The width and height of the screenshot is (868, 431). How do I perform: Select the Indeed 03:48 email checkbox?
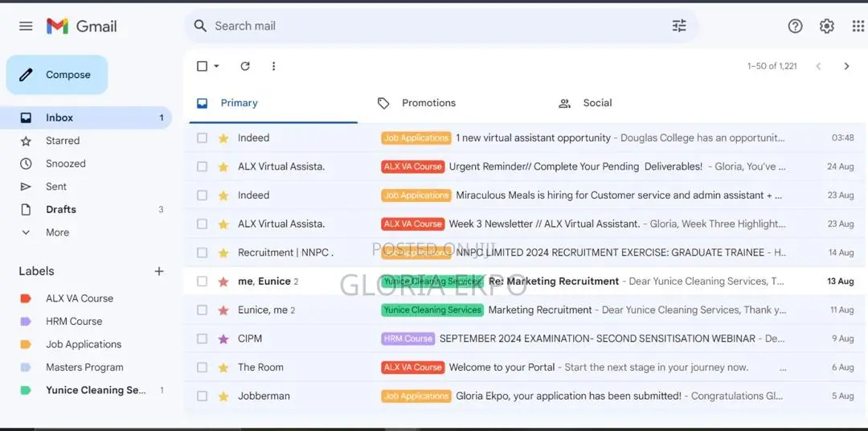202,138
